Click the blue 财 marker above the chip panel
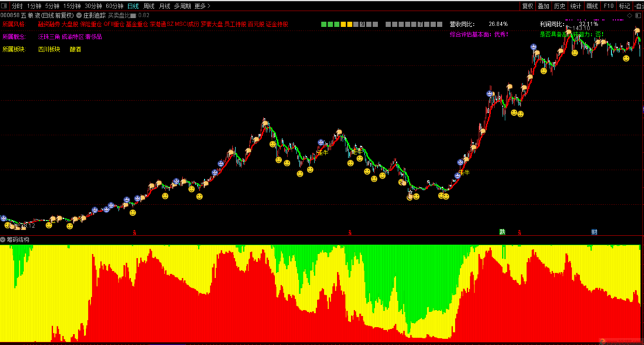 pyautogui.click(x=594, y=232)
